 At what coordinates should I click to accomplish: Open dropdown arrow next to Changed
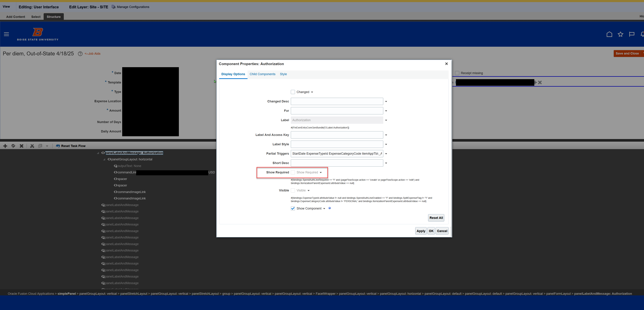click(x=312, y=92)
